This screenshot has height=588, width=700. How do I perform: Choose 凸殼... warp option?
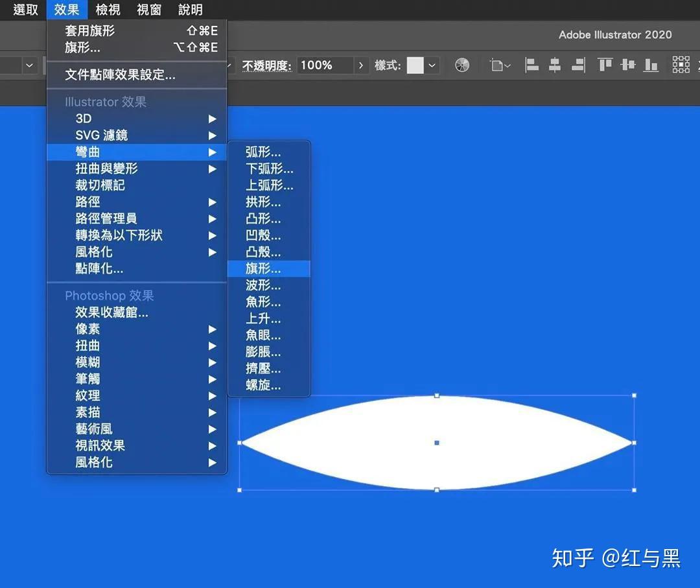269,252
